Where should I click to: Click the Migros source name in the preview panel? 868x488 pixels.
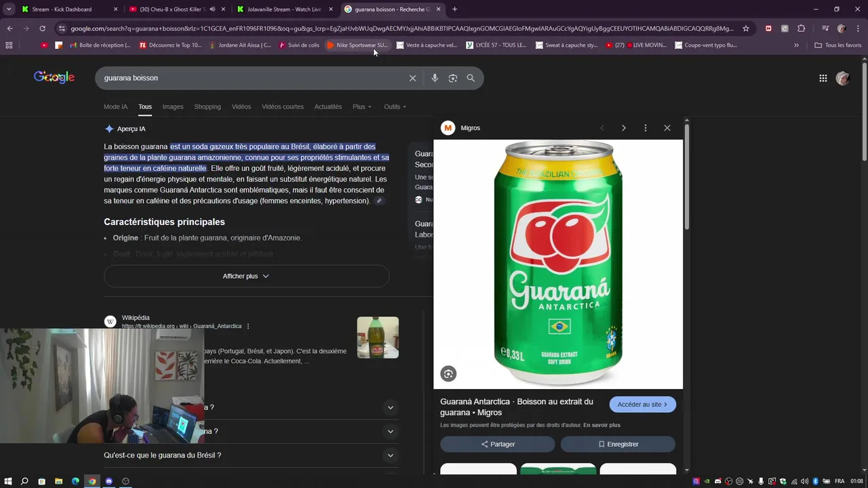[470, 127]
